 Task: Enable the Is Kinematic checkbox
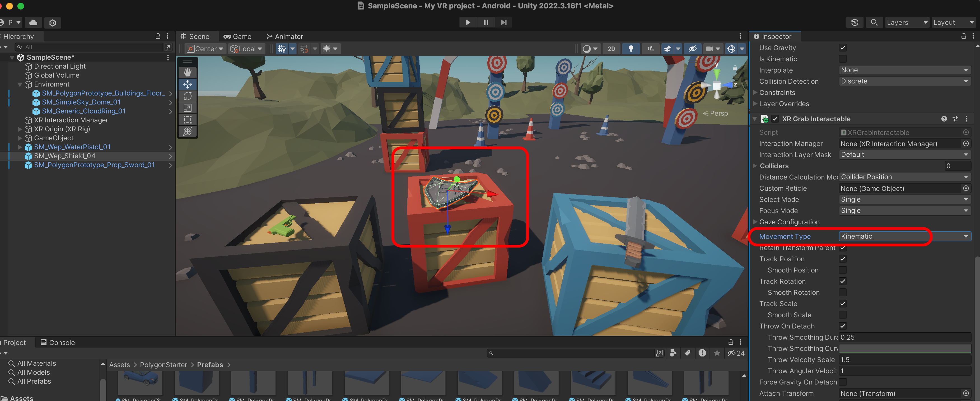point(843,59)
